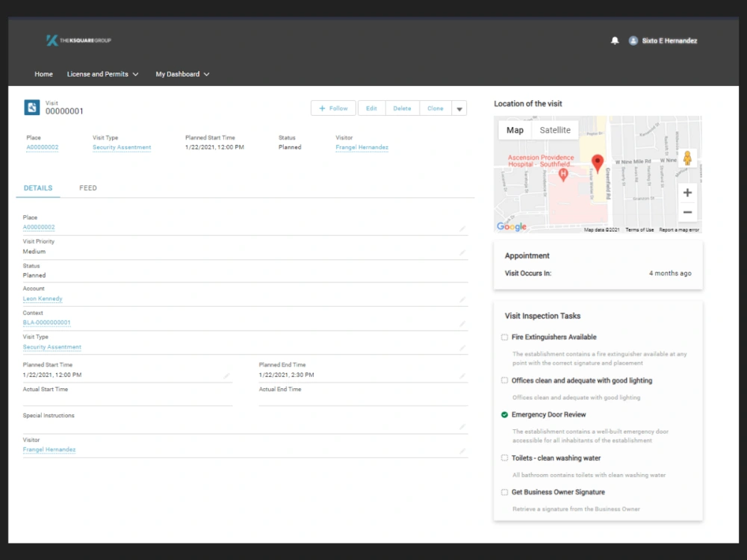Open the notifications bell

coord(615,40)
